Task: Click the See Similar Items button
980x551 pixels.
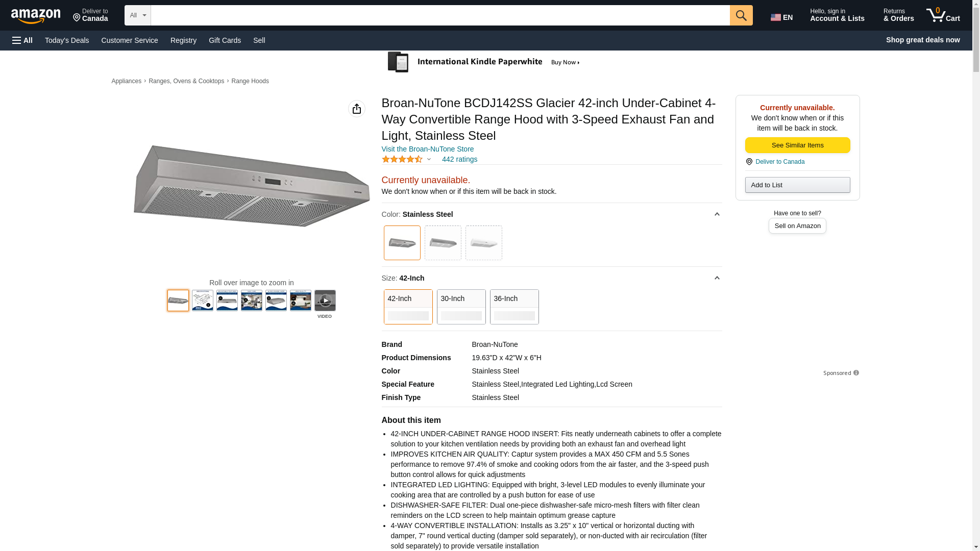Action: pyautogui.click(x=797, y=145)
